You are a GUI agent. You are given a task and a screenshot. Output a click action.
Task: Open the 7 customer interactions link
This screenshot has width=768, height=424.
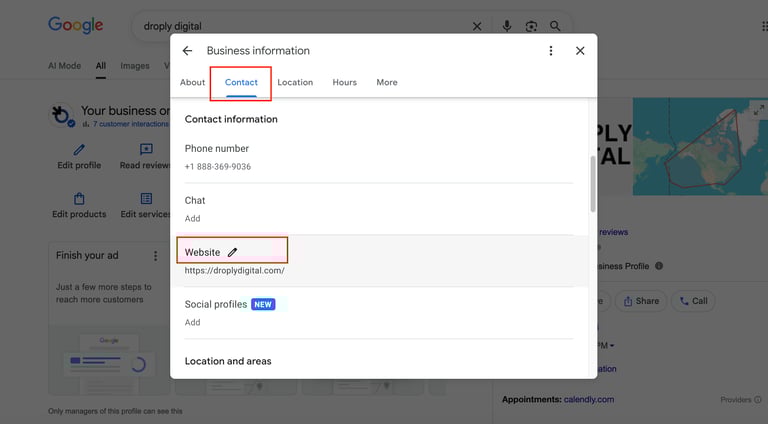(x=130, y=124)
